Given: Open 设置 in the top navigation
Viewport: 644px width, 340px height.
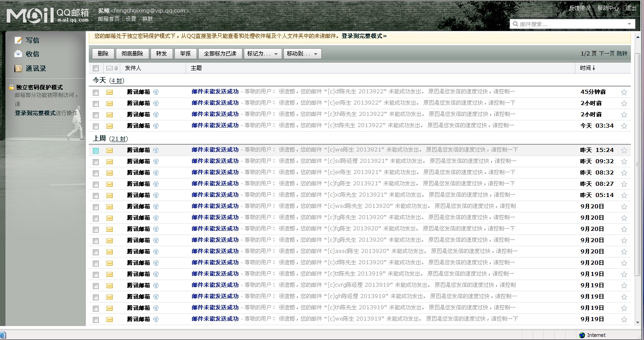Looking at the screenshot, I should (131, 19).
